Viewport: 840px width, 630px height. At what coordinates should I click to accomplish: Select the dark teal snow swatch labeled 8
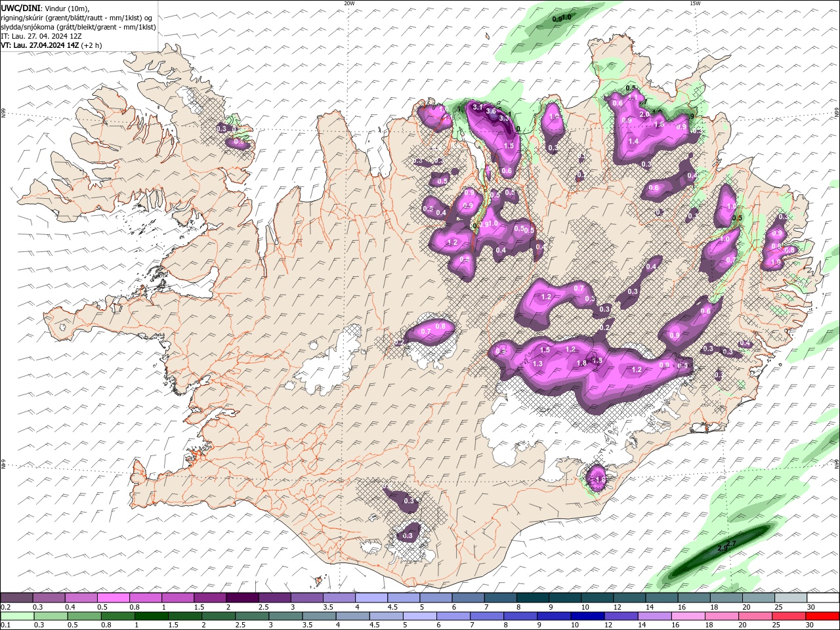[x=532, y=598]
